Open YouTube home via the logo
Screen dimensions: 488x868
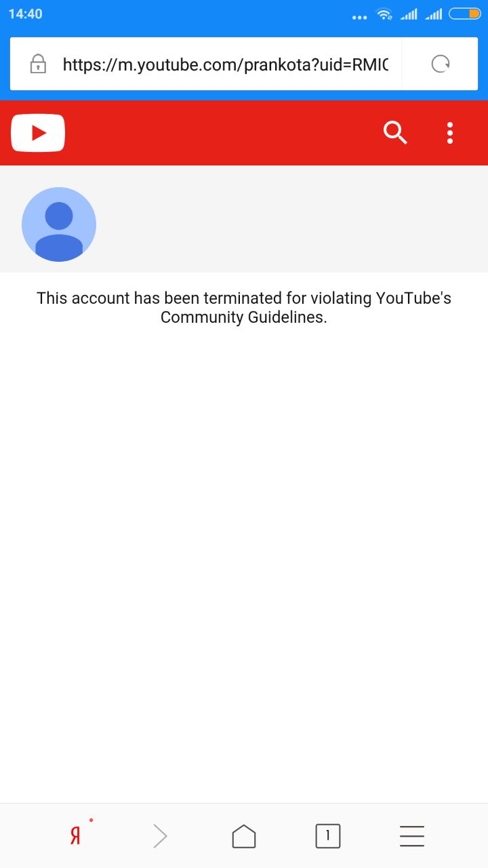pos(38,133)
